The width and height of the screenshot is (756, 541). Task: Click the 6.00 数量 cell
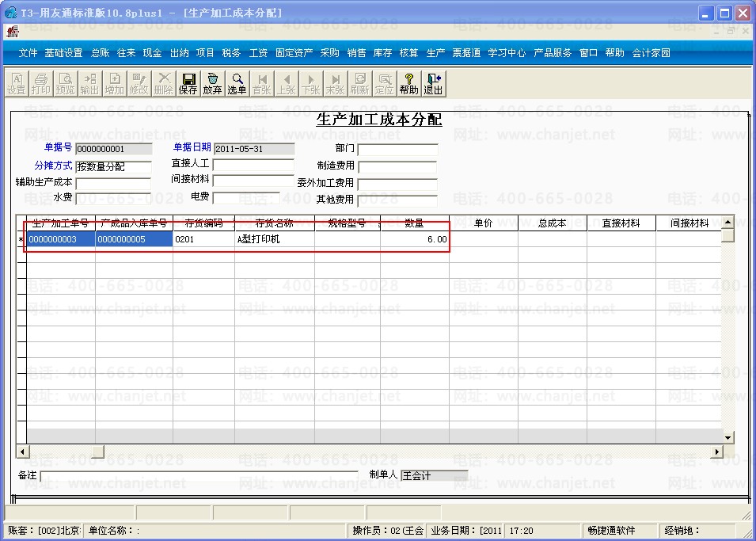pos(415,239)
